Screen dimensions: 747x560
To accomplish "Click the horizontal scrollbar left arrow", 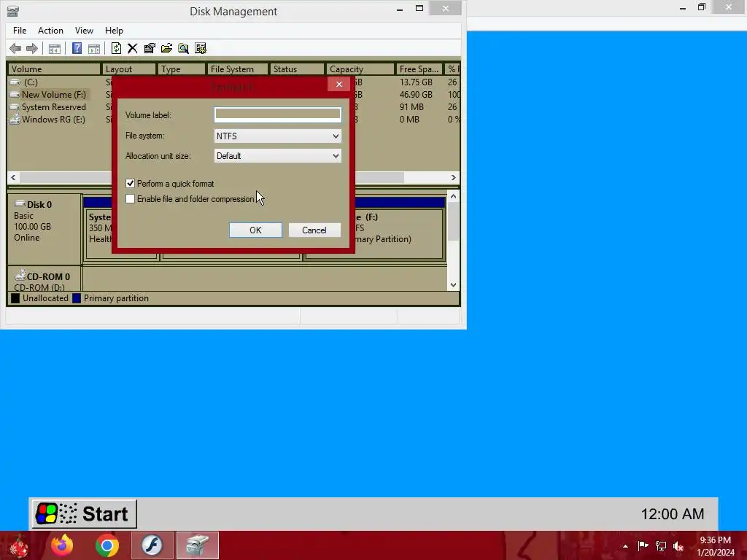I will tap(13, 177).
